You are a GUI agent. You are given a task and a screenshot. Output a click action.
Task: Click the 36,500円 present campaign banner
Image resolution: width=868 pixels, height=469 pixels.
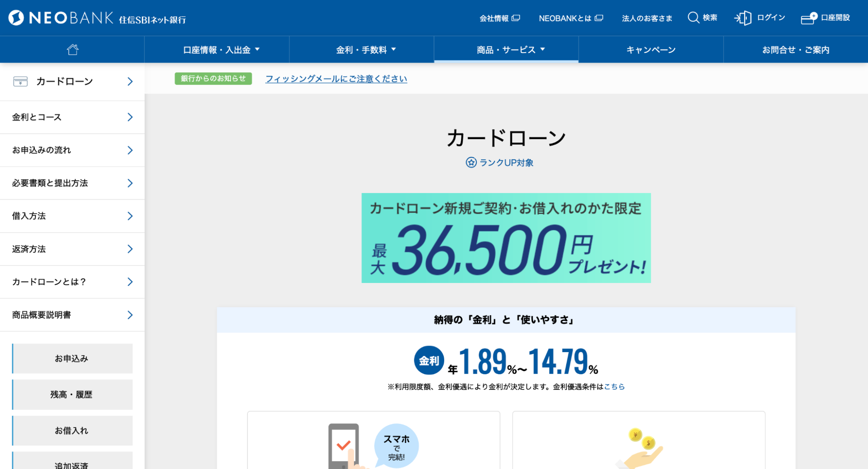506,238
